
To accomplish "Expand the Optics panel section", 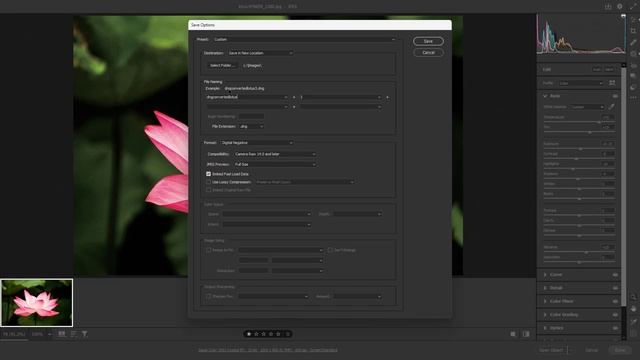I will [x=545, y=328].
